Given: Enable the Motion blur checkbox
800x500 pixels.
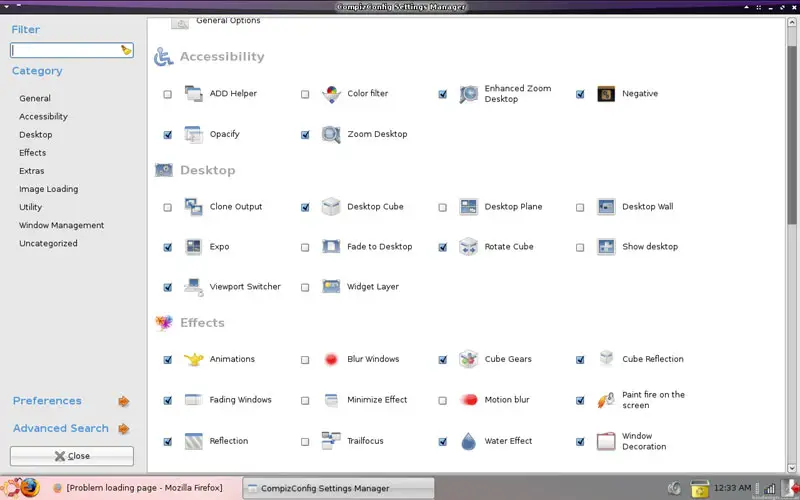Looking at the screenshot, I should [x=442, y=401].
